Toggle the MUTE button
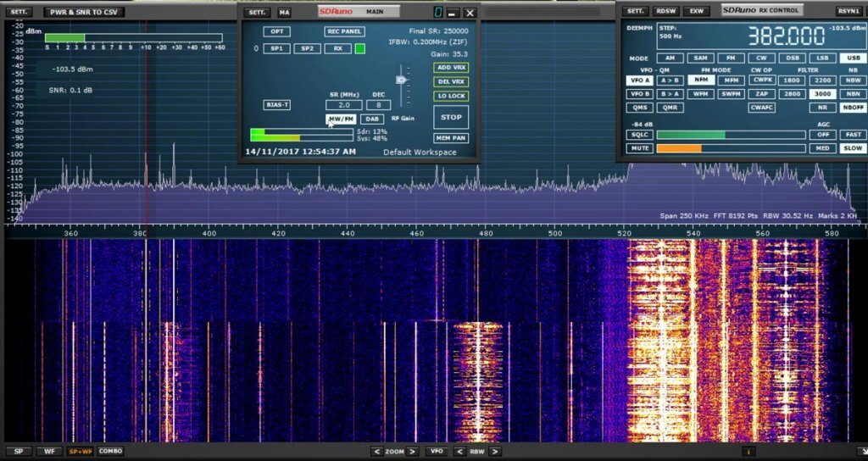This screenshot has height=461, width=868. pyautogui.click(x=639, y=148)
